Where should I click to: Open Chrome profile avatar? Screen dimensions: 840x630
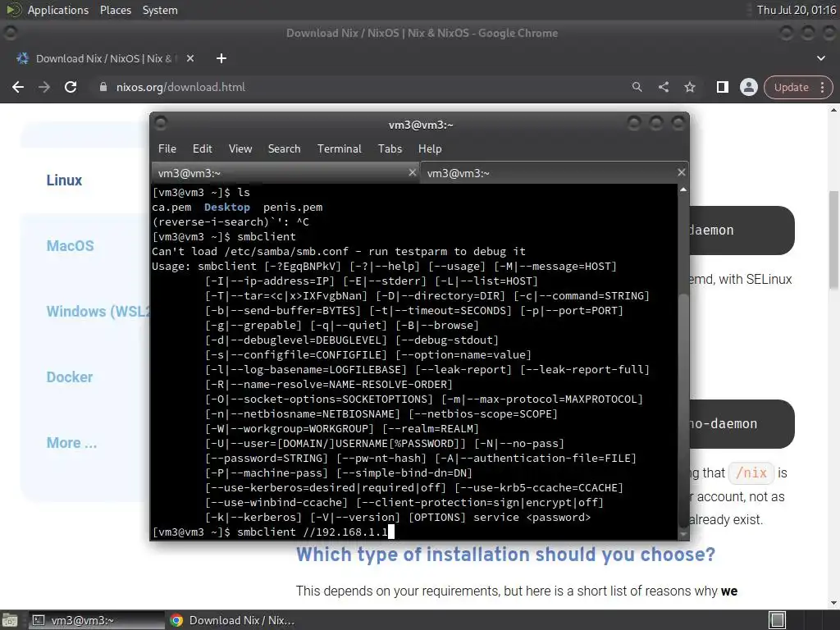point(748,87)
